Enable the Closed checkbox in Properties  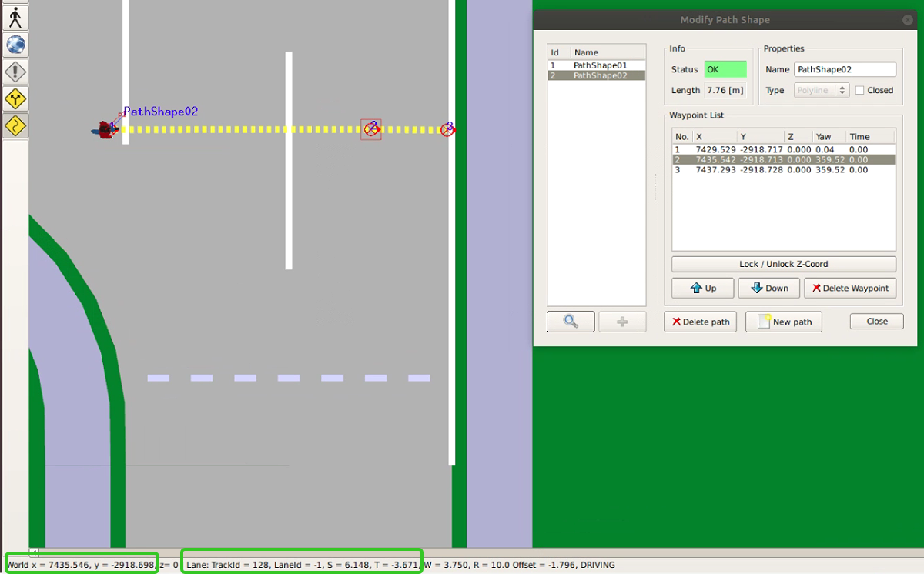click(860, 90)
